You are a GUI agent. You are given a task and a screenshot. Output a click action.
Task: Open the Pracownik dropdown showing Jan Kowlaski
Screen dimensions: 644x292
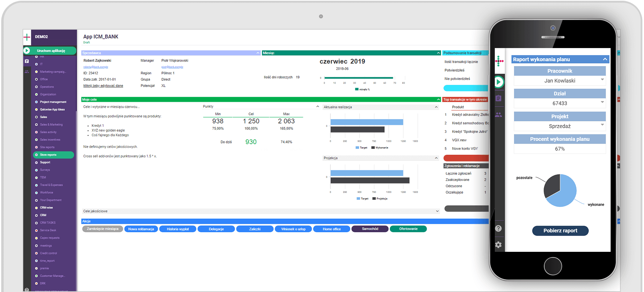tap(560, 81)
